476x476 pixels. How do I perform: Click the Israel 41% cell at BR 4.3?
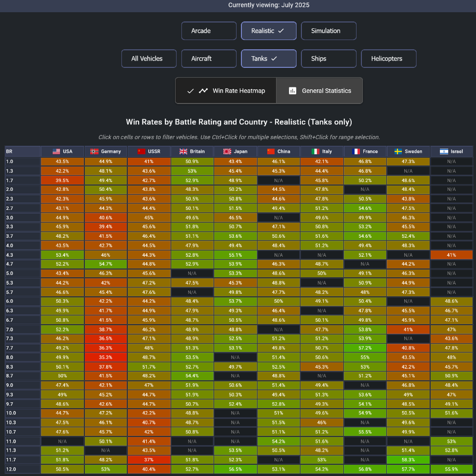tap(452, 255)
